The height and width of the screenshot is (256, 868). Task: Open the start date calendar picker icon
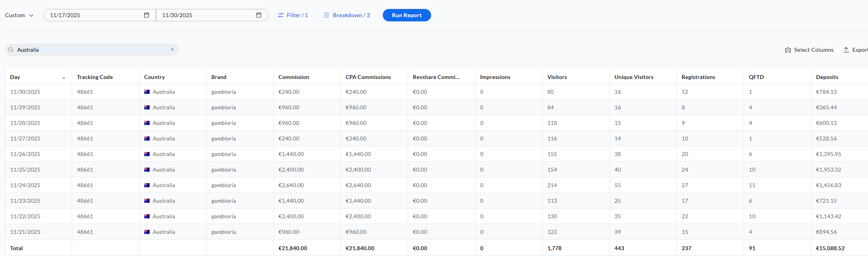click(147, 15)
